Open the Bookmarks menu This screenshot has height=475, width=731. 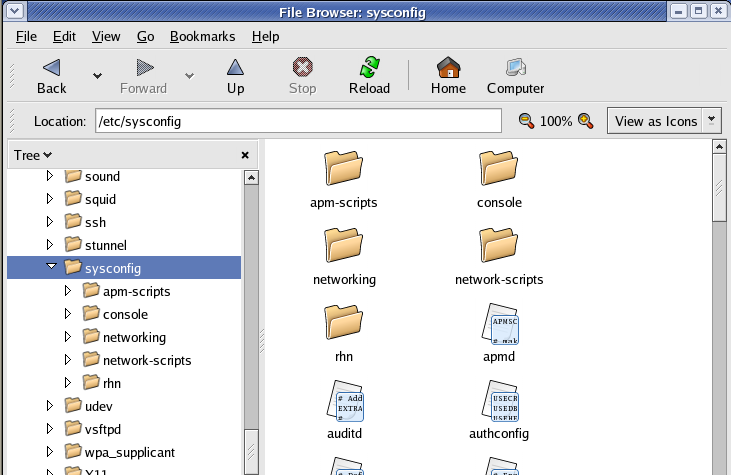coord(202,36)
